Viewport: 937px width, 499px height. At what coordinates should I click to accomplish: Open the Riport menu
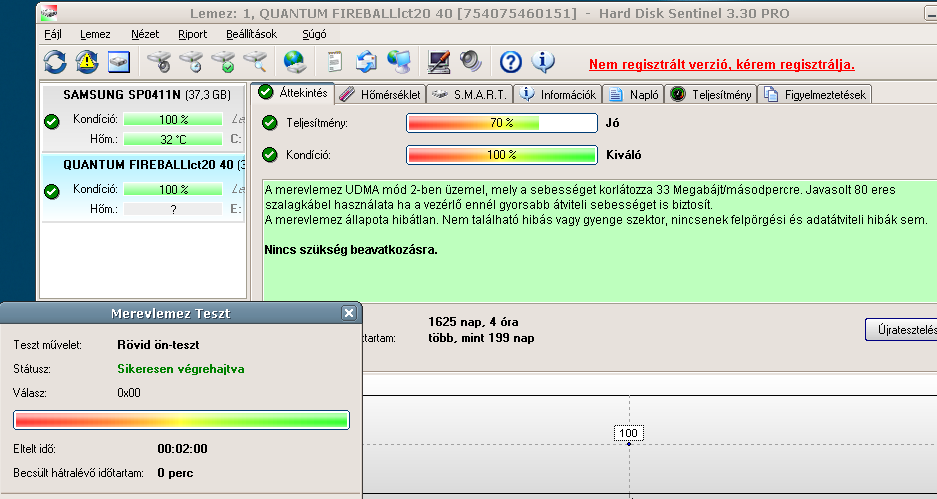click(x=192, y=34)
